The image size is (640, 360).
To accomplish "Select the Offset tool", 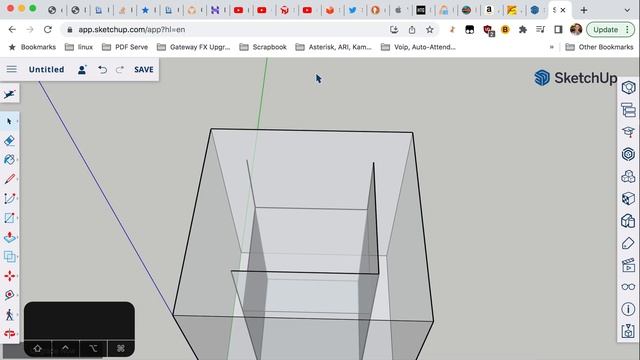I will pyautogui.click(x=9, y=256).
